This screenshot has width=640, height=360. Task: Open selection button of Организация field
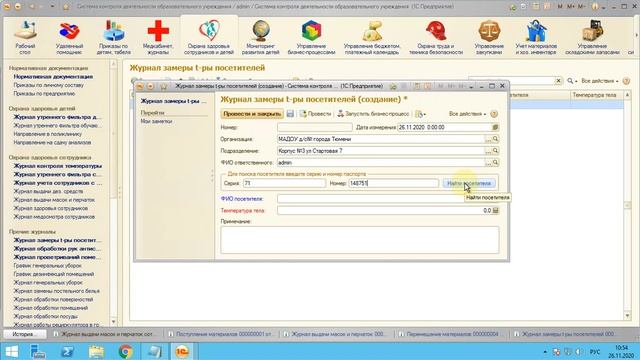(x=488, y=139)
